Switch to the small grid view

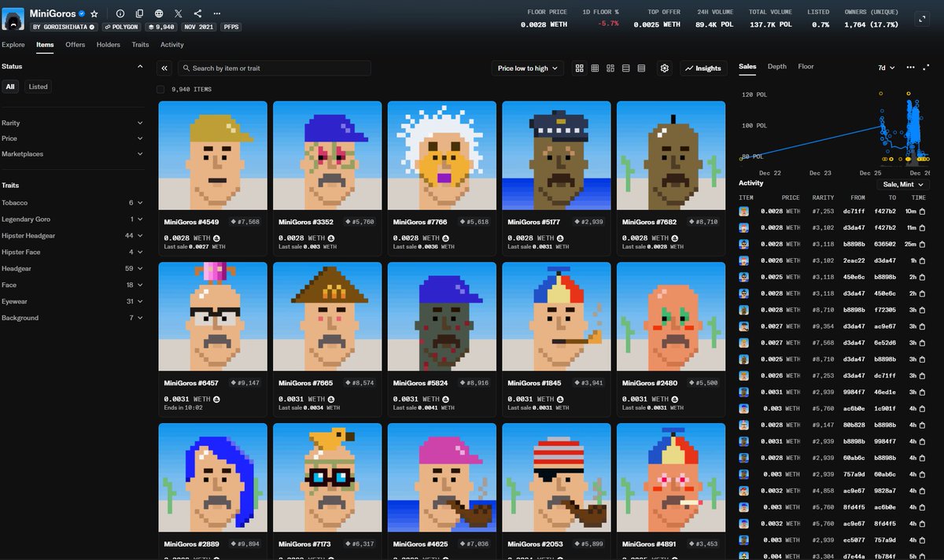pyautogui.click(x=596, y=68)
